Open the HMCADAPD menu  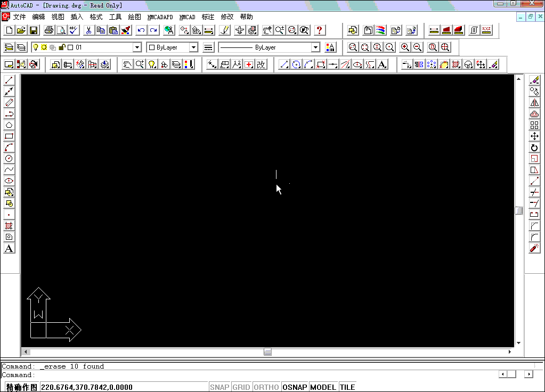pyautogui.click(x=160, y=17)
